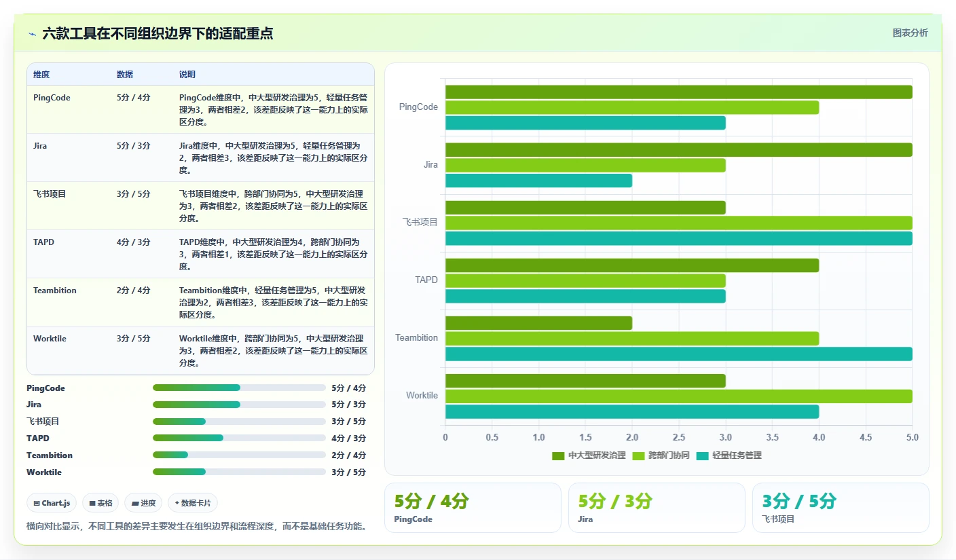Click the light green legend swatch for 跨部门协同

(x=638, y=455)
